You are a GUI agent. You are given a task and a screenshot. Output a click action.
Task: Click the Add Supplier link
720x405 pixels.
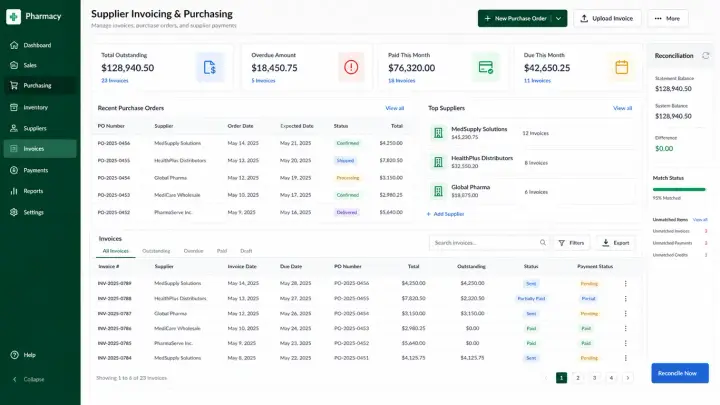click(x=445, y=214)
